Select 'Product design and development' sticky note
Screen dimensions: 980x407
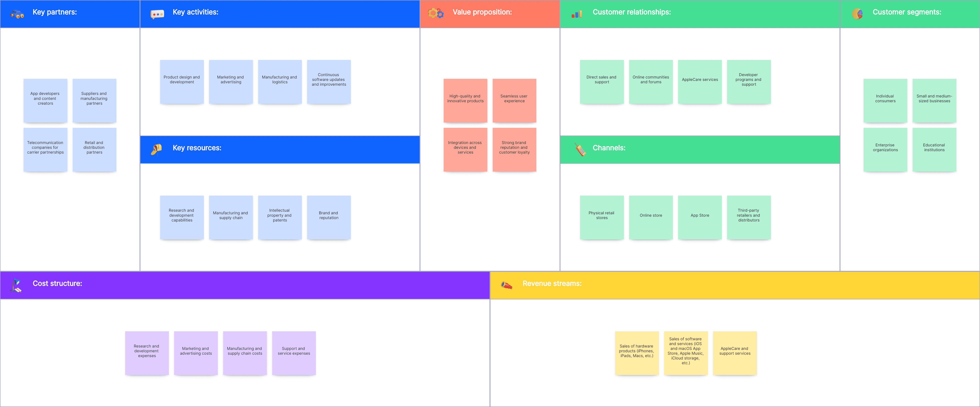[x=182, y=81]
